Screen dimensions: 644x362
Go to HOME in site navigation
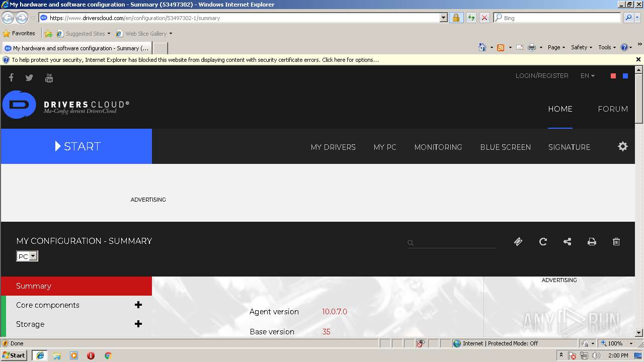click(560, 109)
